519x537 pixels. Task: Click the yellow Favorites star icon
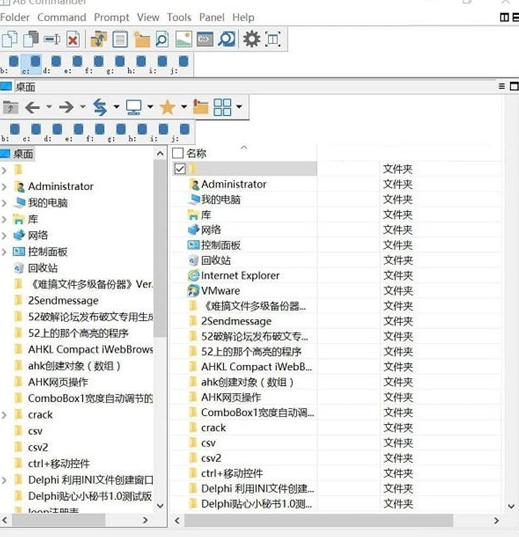(x=168, y=108)
